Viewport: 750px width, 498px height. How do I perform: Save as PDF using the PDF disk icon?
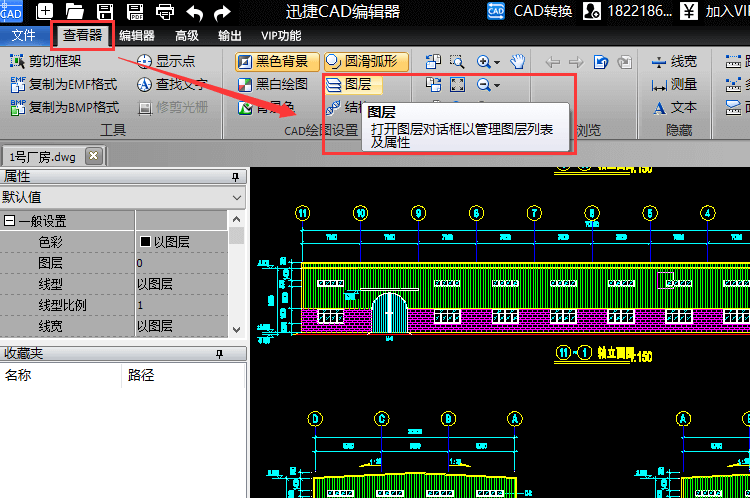click(135, 11)
